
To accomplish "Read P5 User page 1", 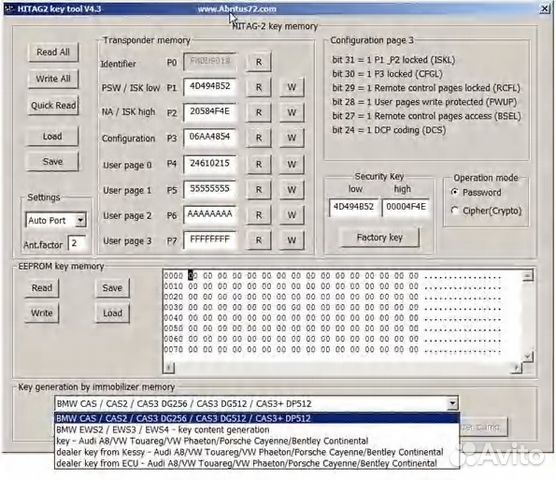I will [x=259, y=190].
